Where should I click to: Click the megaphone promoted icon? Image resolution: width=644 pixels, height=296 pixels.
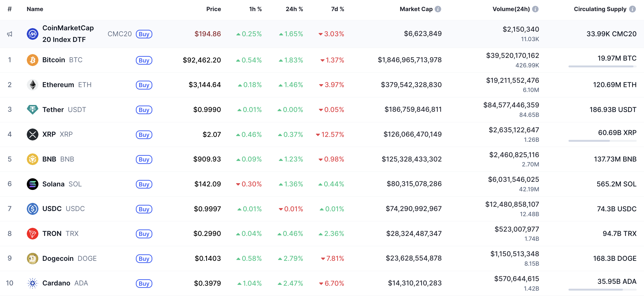[x=10, y=34]
